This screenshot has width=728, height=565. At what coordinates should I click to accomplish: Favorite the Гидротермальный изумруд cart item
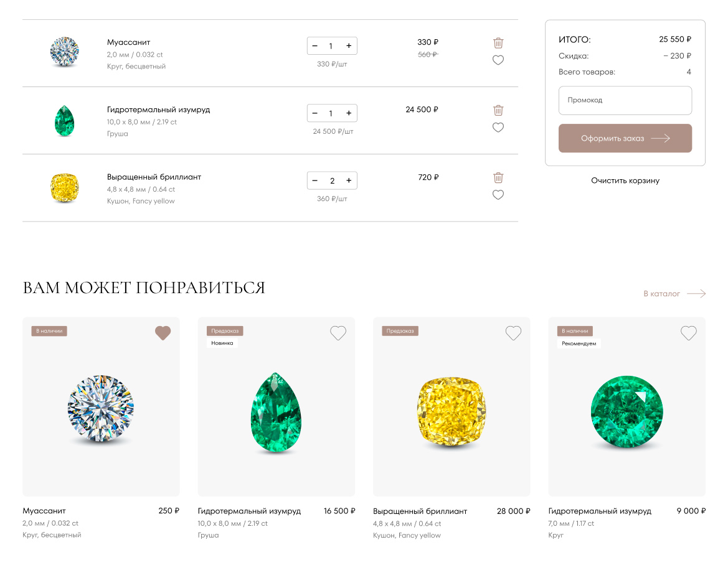[x=498, y=128]
